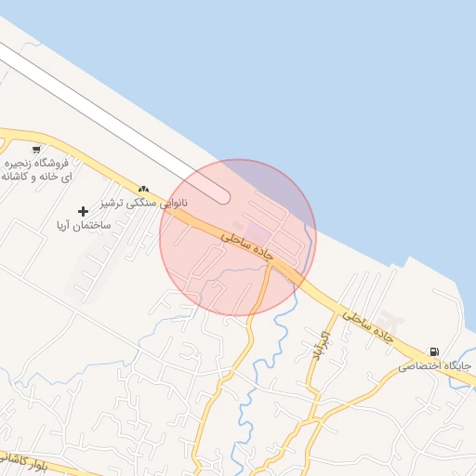Click the shopping cart store icon
Viewport: 476px width, 476px height.
coord(36,150)
